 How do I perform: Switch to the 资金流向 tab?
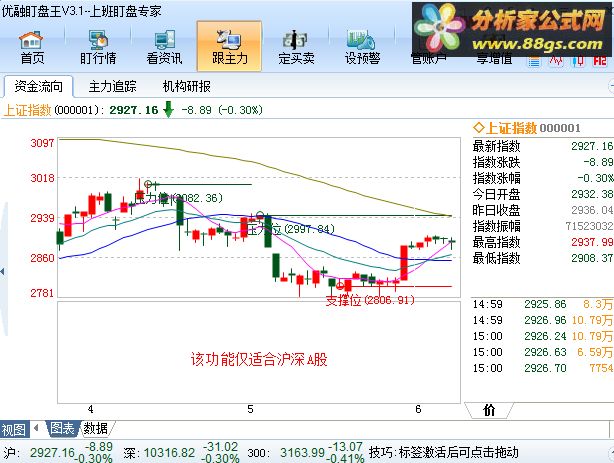pyautogui.click(x=38, y=86)
